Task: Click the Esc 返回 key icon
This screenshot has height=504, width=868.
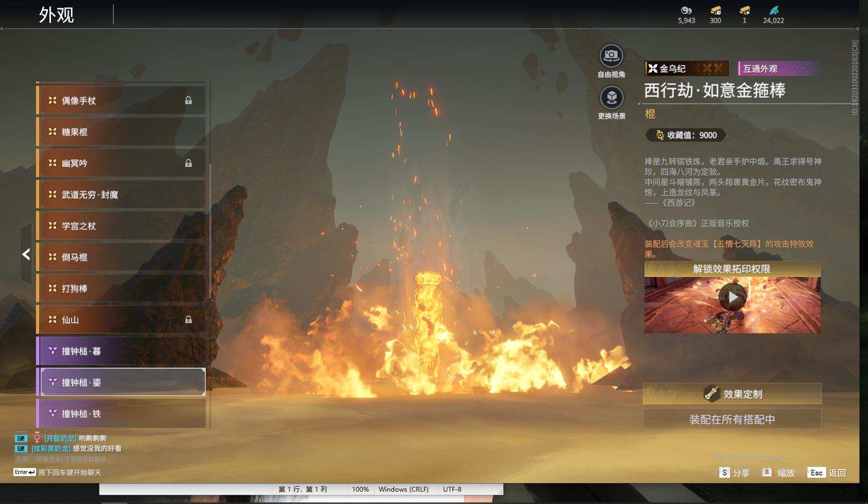Action: click(x=816, y=472)
